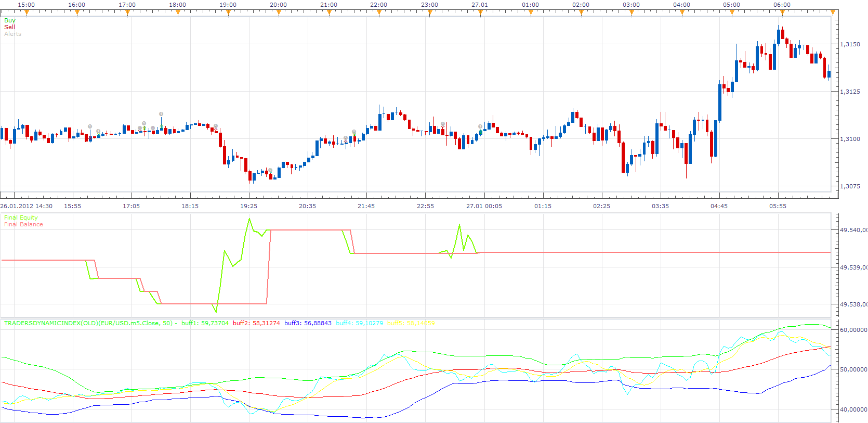The height and width of the screenshot is (423, 868).
Task: Click the 15:55 time axis label
Action: [x=72, y=206]
